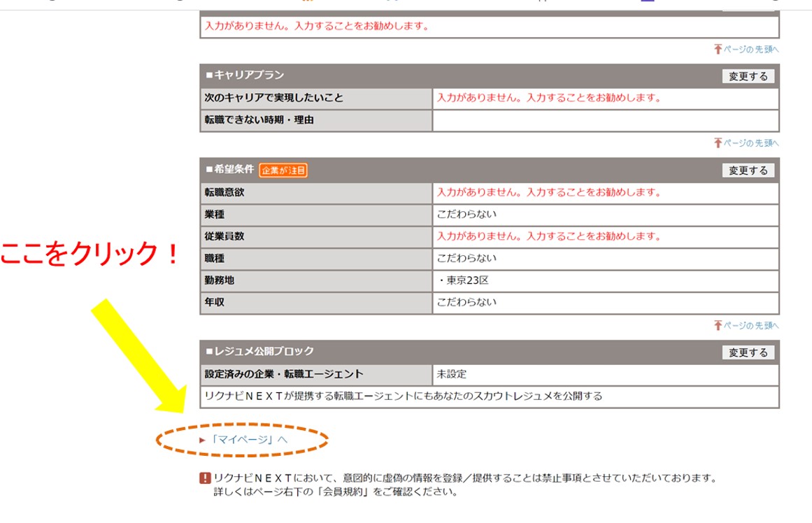The height and width of the screenshot is (523, 812).
Task: Click the 企業が注目 orange badge
Action: pyautogui.click(x=283, y=171)
